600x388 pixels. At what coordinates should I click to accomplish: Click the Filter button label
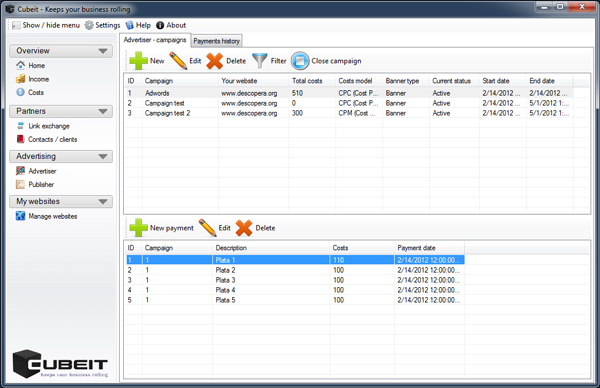pyautogui.click(x=278, y=61)
